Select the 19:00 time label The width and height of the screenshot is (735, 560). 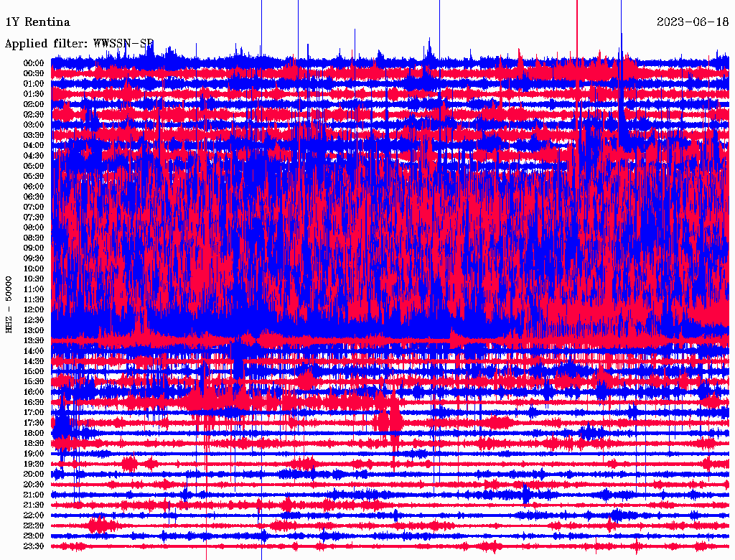pos(34,454)
